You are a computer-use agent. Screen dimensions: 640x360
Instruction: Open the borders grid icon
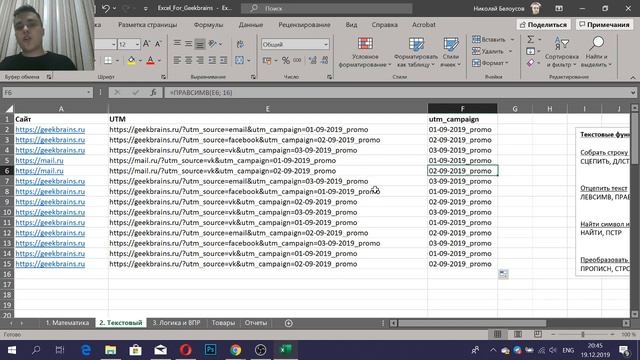pyautogui.click(x=108, y=61)
